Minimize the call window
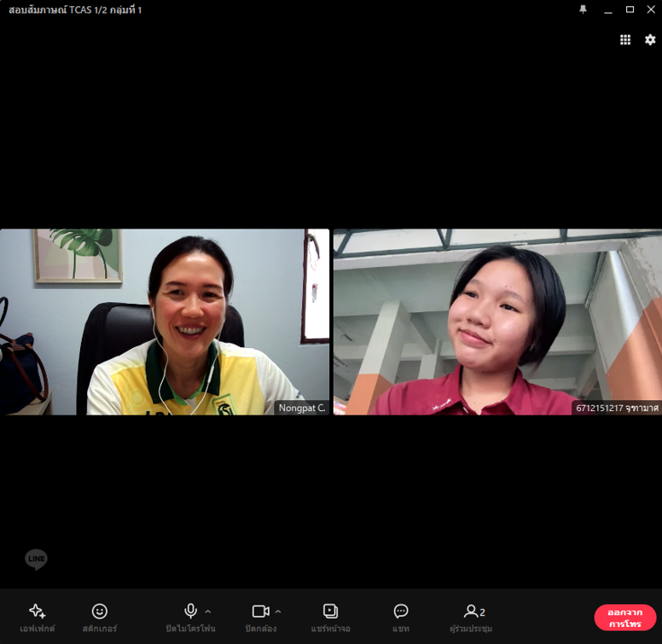Image resolution: width=662 pixels, height=644 pixels. [x=607, y=9]
